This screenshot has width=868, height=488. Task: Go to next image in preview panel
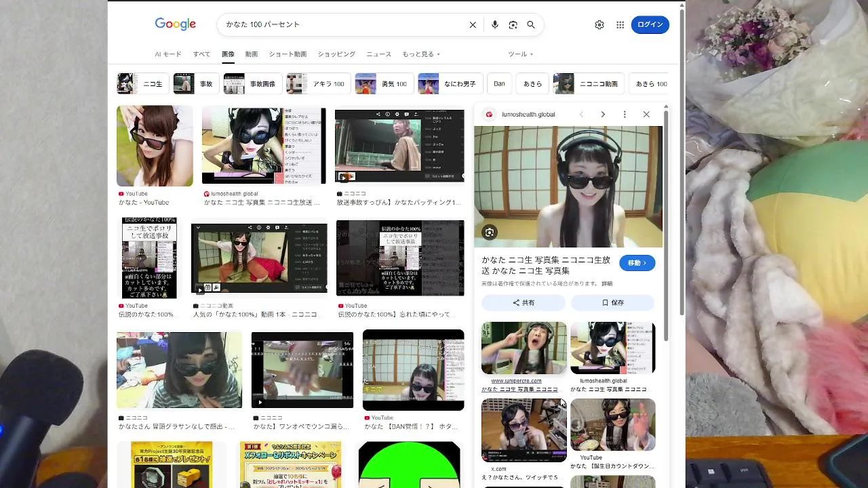tap(603, 115)
